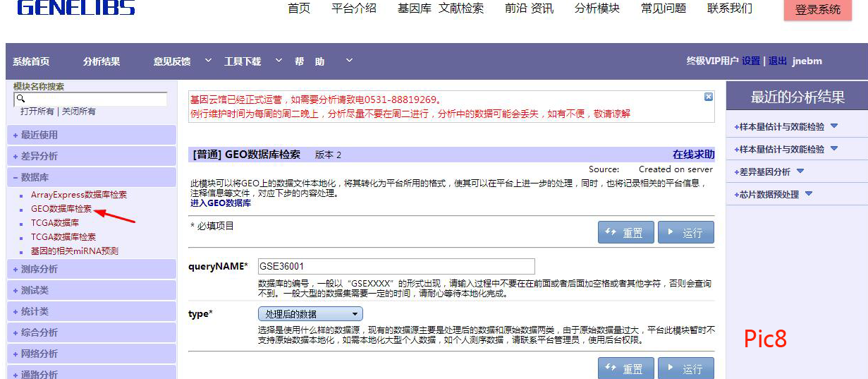The height and width of the screenshot is (379, 868).
Task: Expand the 测序分析 module group
Action: click(17, 269)
